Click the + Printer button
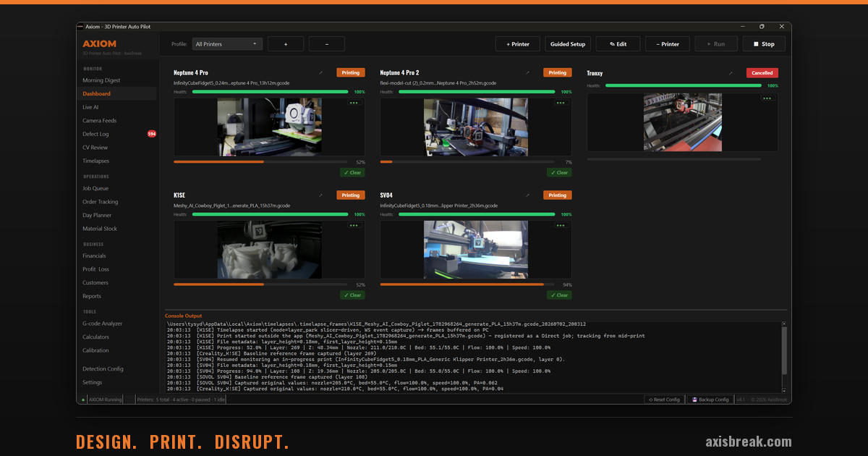Screen dimensions: 868x456 518,44
